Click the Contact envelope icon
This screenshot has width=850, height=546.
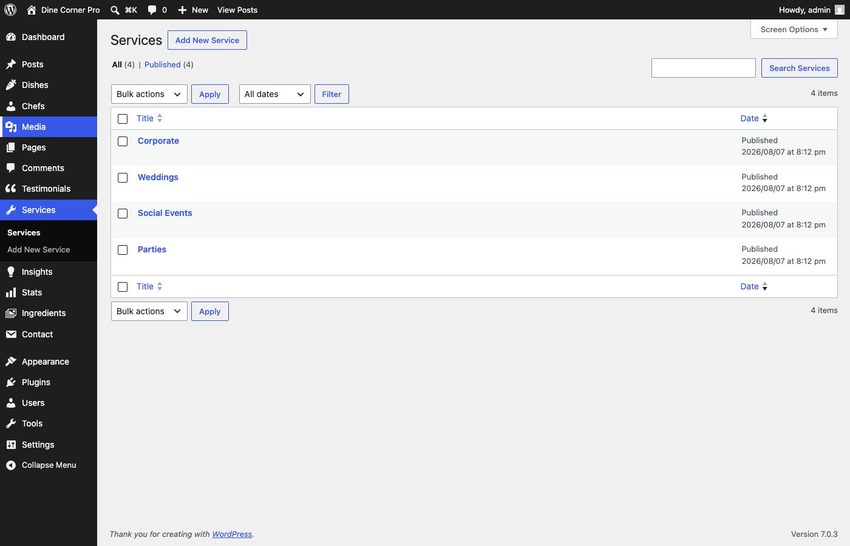pos(11,334)
